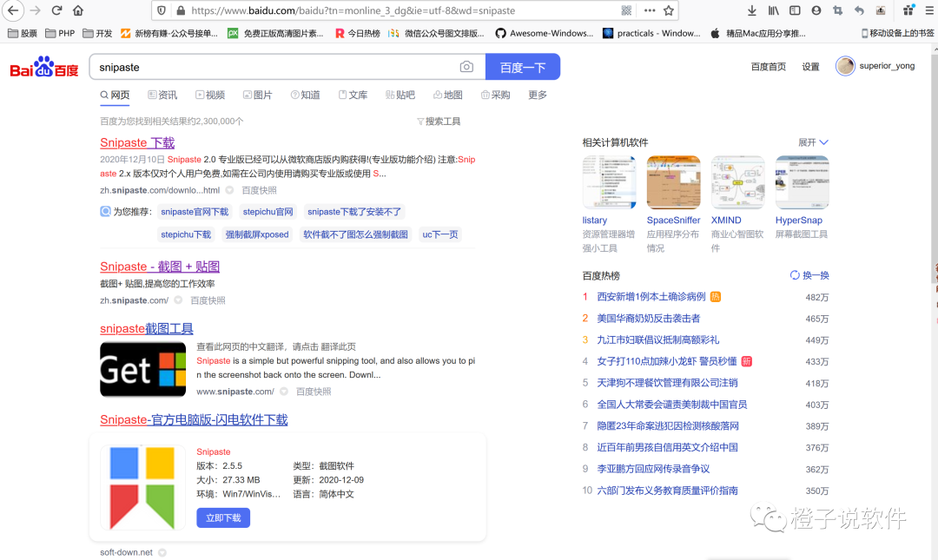Image resolution: width=938 pixels, height=560 pixels.
Task: Open dropdown arrow beside zh.snipaste.com/downlo...html
Action: [229, 190]
